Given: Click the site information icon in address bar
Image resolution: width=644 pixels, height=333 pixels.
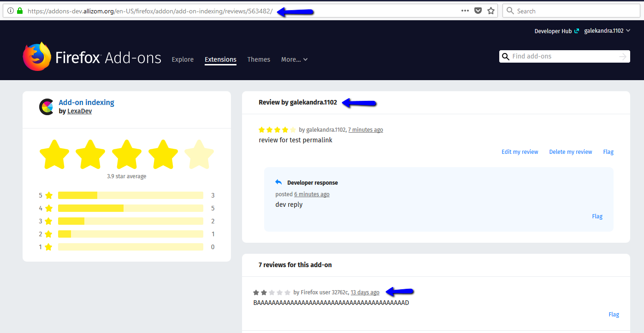Looking at the screenshot, I should (x=11, y=11).
